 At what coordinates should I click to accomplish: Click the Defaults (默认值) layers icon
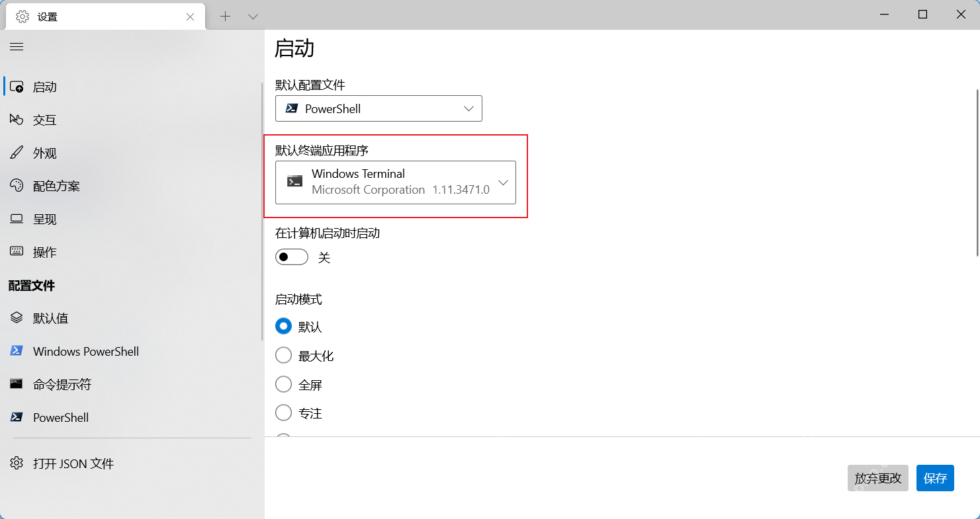click(x=17, y=318)
